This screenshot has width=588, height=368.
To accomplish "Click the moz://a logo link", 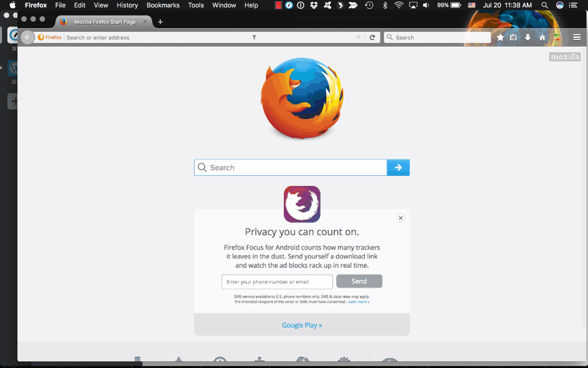I will pyautogui.click(x=565, y=57).
